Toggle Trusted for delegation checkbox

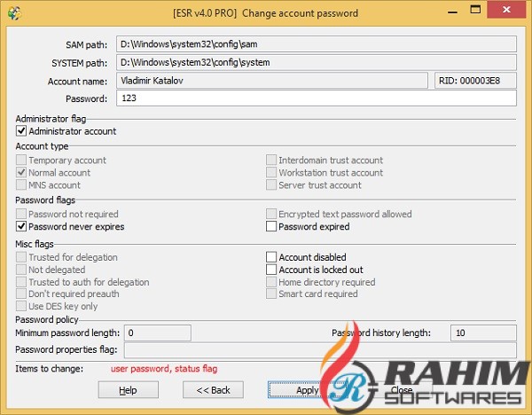pyautogui.click(x=21, y=257)
